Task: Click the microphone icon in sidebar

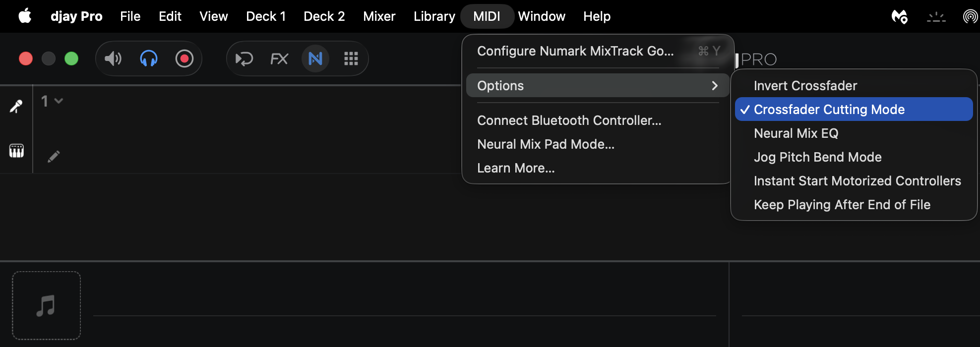Action: pos(16,106)
